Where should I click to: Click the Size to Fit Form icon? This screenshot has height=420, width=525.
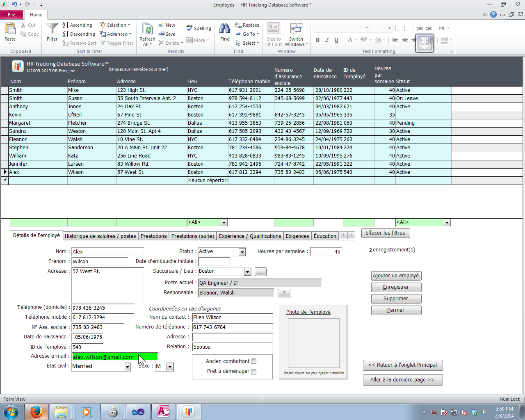(274, 28)
